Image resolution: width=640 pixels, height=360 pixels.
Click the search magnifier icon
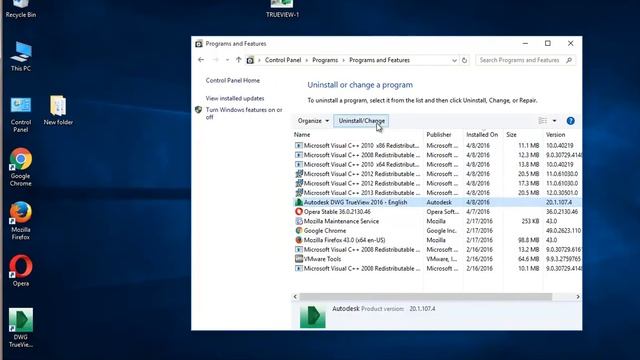click(569, 60)
